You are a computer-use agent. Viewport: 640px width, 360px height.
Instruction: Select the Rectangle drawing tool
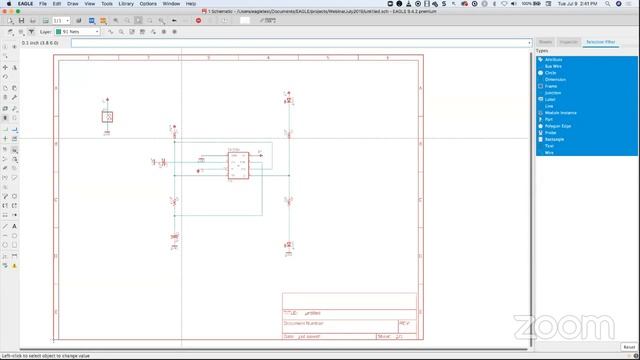point(14,245)
